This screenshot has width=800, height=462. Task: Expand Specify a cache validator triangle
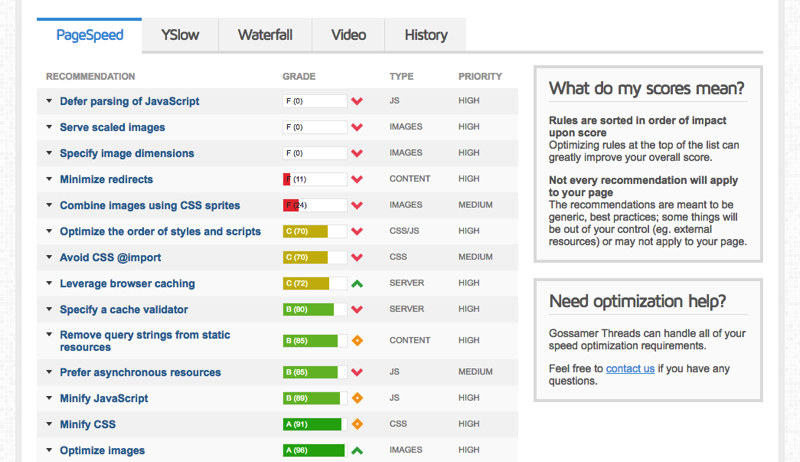click(49, 309)
